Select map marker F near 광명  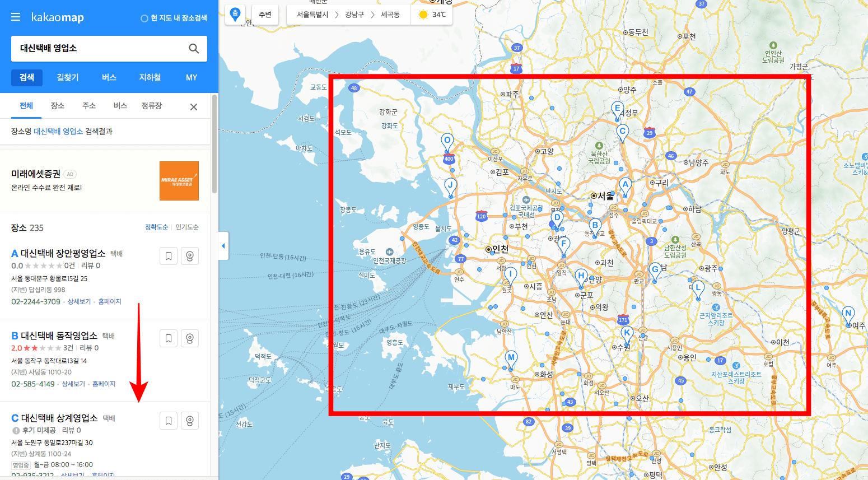(x=564, y=246)
